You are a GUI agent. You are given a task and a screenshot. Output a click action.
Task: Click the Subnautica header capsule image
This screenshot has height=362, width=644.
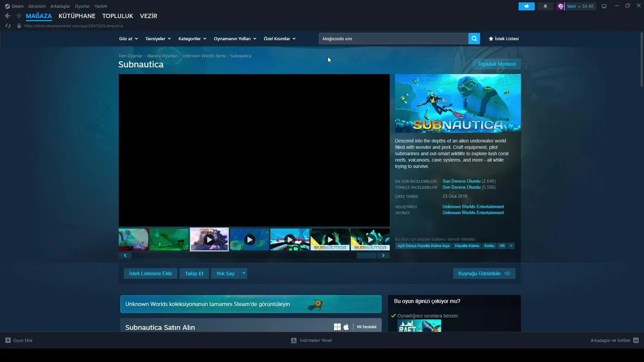coord(458,103)
